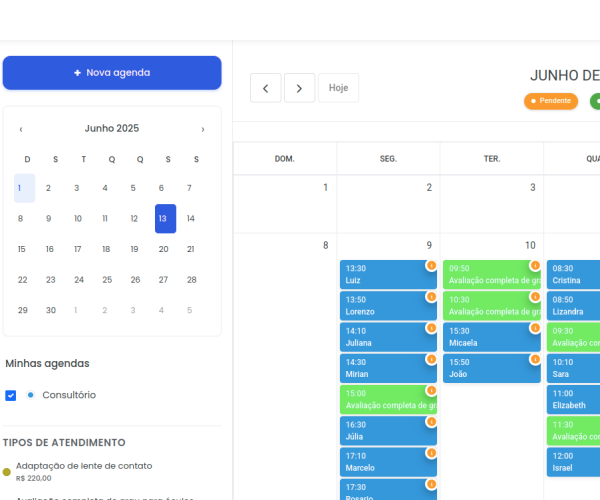Open the 14:30 Mirian appointment
Screen dimensions: 600x500
pyautogui.click(x=388, y=368)
